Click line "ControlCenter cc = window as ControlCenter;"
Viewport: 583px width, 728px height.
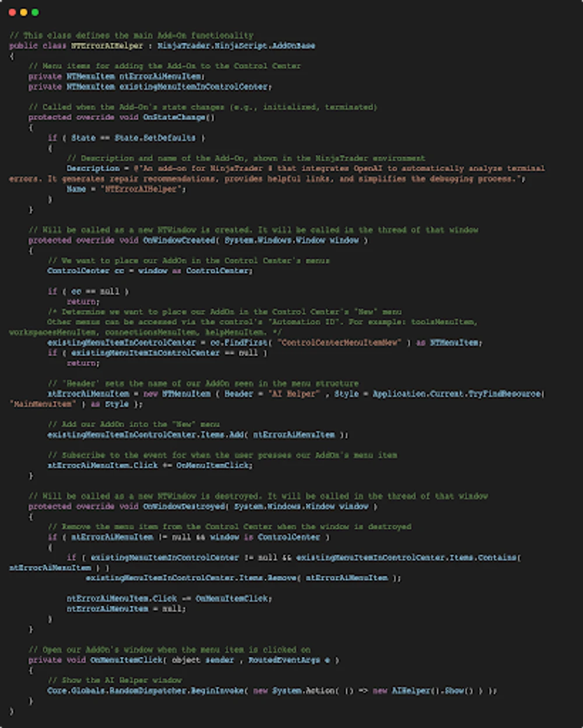[x=150, y=271]
